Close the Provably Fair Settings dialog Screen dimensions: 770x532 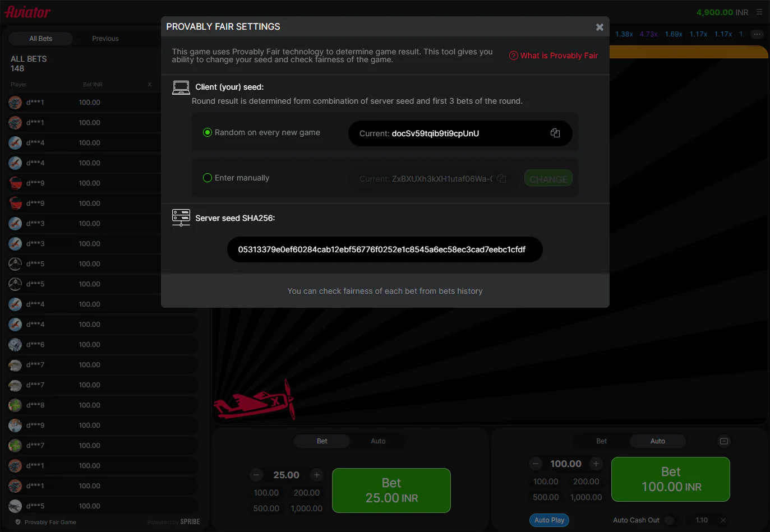pyautogui.click(x=599, y=27)
